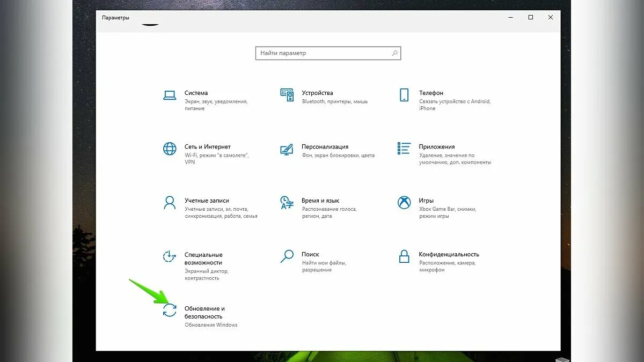Open Телефон settings via the phone icon
Image resolution: width=644 pixels, height=362 pixels.
(404, 95)
